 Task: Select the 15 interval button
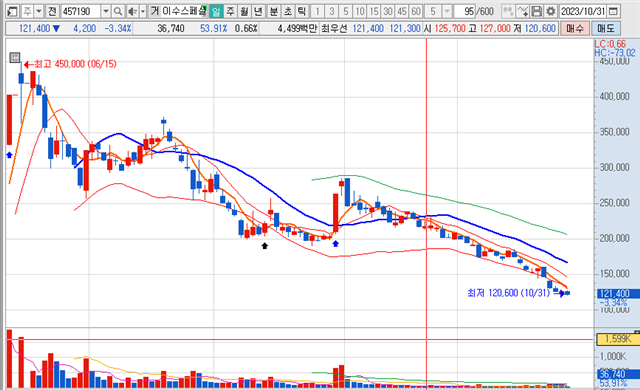click(x=373, y=11)
